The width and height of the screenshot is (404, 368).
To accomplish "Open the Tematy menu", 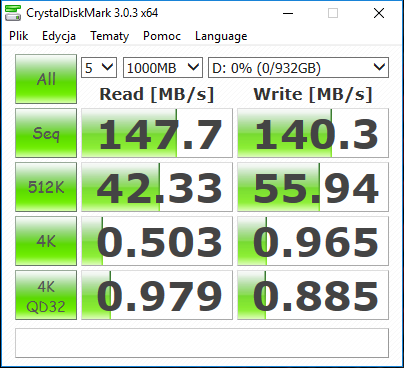I will [x=110, y=36].
